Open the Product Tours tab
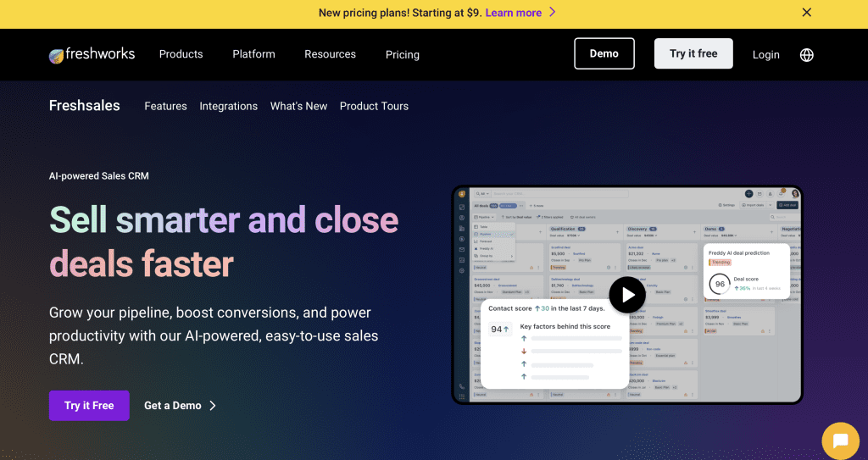868x460 pixels. [x=374, y=106]
